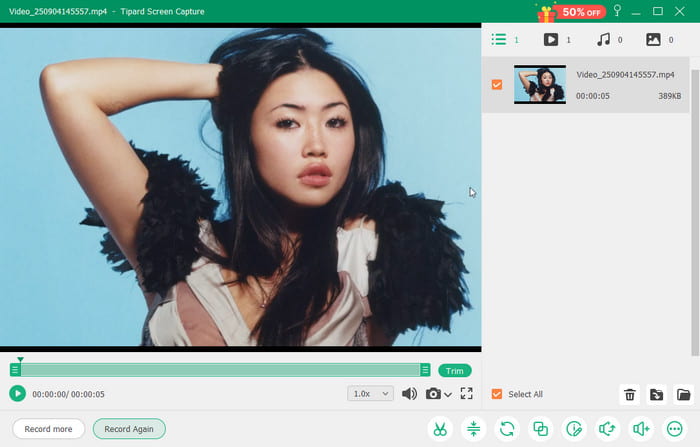Open the volume booster speaker-plus icon
Viewport: 700px width, 447px height.
(641, 429)
